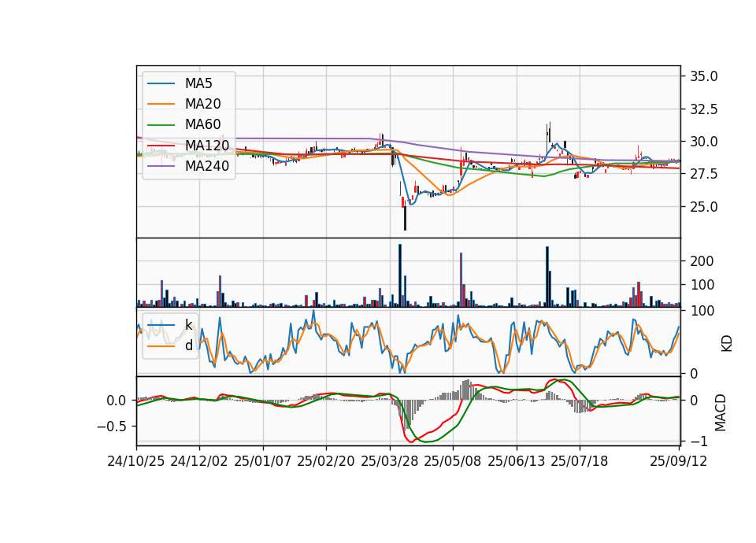The width and height of the screenshot is (756, 543).
Task: Click the 25/05/08 date axis label
Action: click(x=453, y=461)
